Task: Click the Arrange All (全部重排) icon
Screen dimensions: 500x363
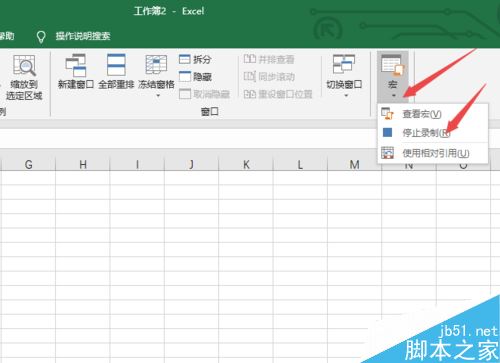Action: coord(116,65)
